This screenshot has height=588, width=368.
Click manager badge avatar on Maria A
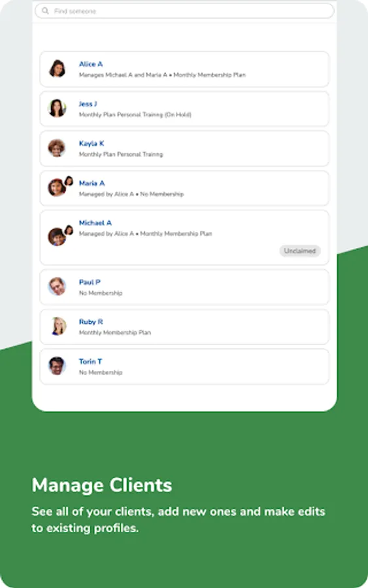(x=69, y=181)
